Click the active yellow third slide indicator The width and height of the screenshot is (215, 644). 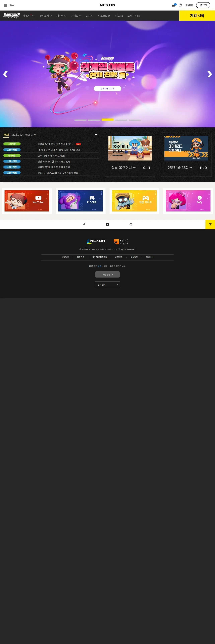(x=108, y=120)
